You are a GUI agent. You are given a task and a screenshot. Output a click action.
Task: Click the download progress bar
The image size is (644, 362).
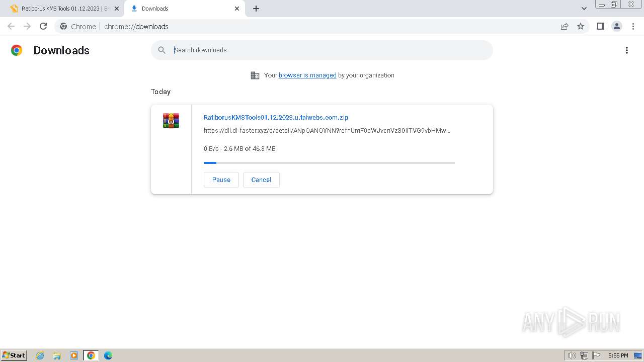point(329,163)
